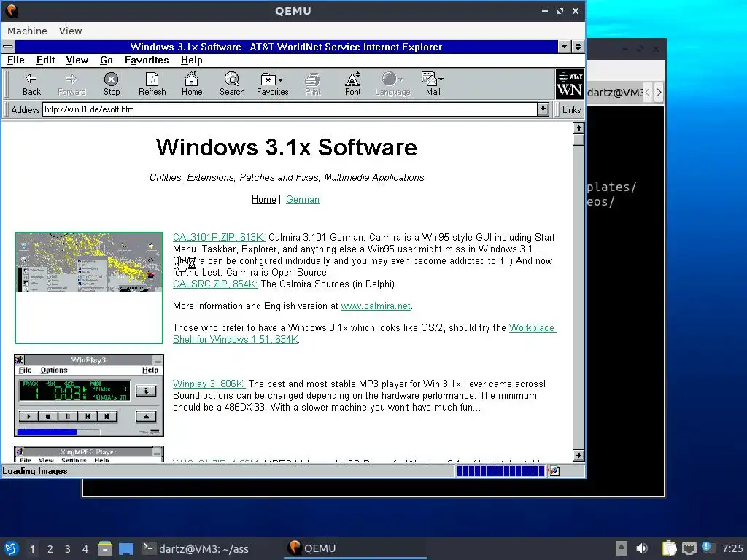747x560 pixels.
Task: Go to the Home page
Action: point(192,85)
